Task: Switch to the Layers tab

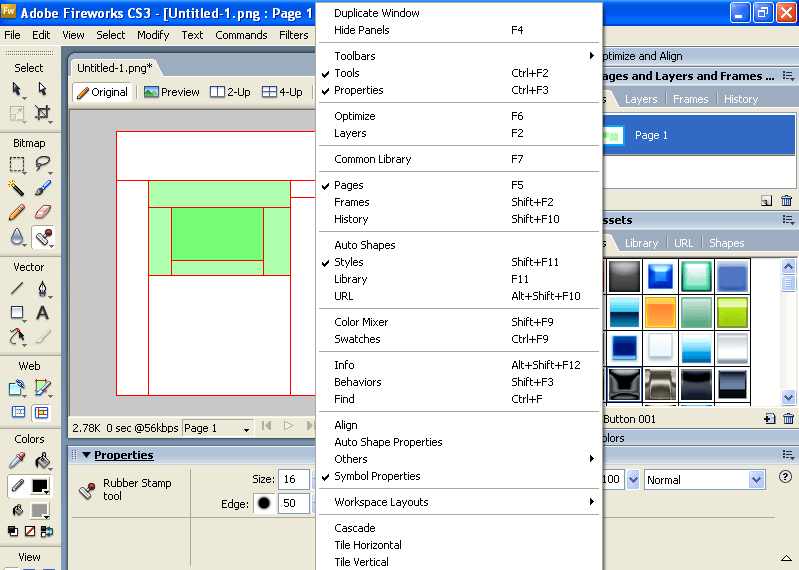Action: tap(641, 99)
